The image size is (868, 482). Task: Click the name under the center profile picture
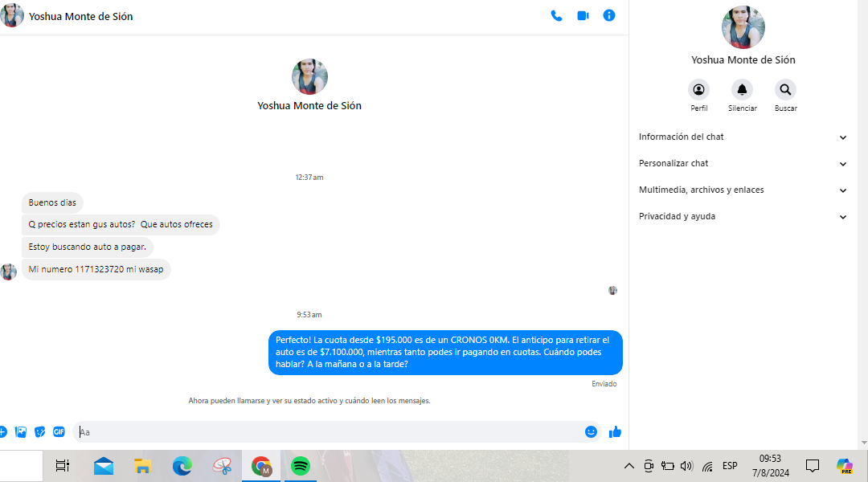point(309,106)
